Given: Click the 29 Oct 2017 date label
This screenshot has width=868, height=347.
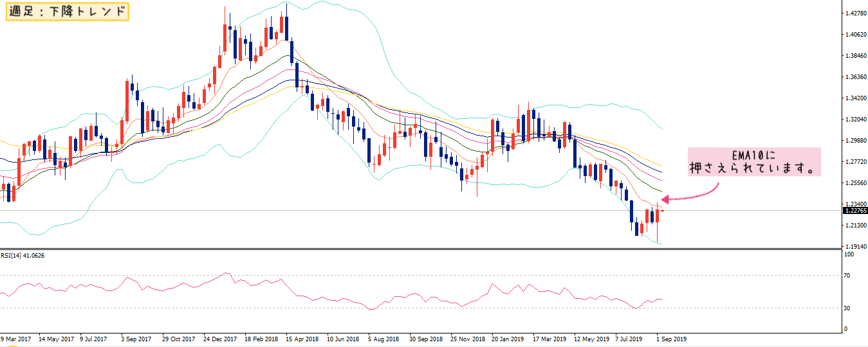Looking at the screenshot, I should click(x=179, y=338).
